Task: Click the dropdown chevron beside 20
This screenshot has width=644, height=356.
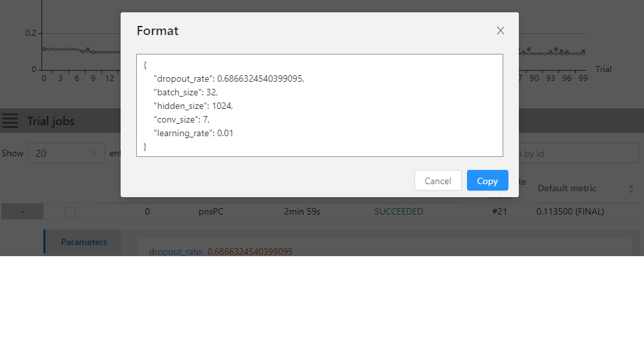Action: (93, 154)
